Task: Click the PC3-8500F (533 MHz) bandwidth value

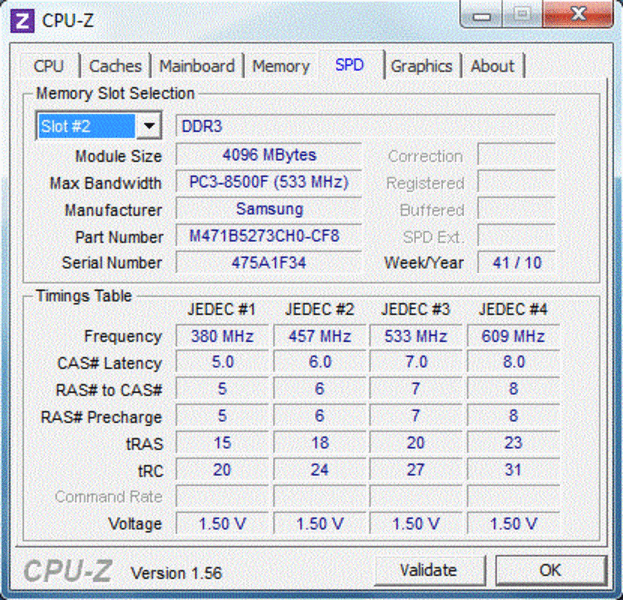Action: click(269, 182)
